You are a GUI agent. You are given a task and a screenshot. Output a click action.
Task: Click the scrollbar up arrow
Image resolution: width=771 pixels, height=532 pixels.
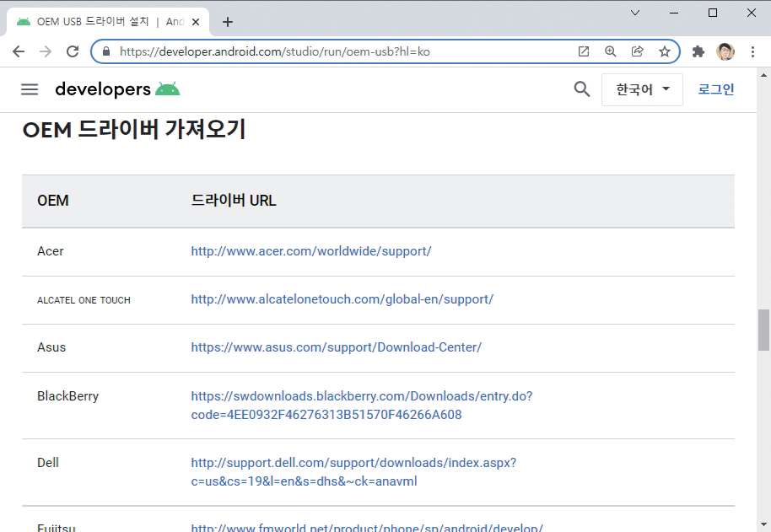763,75
